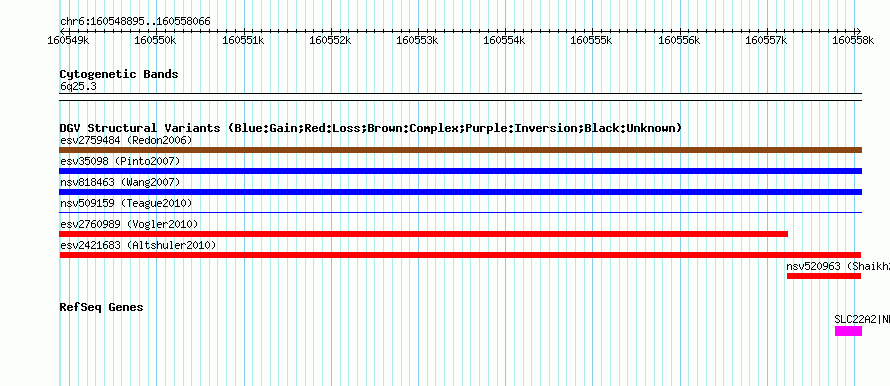Click the blue nsv818463 Wang2007 variant bar

click(x=460, y=192)
